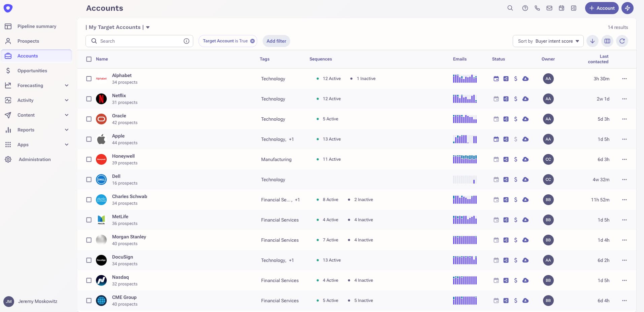
Task: Toggle sort direction arrow
Action: pos(592,41)
